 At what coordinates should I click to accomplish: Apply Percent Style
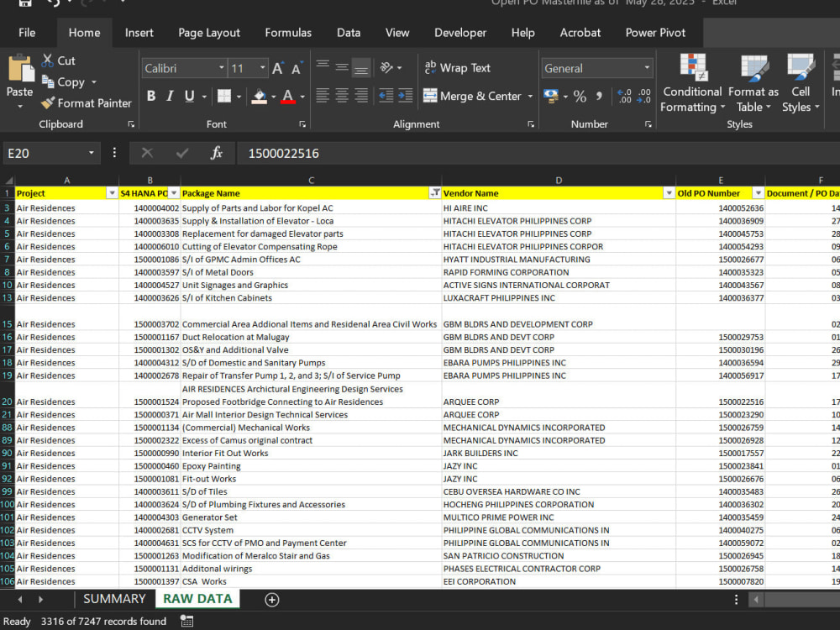click(x=580, y=97)
